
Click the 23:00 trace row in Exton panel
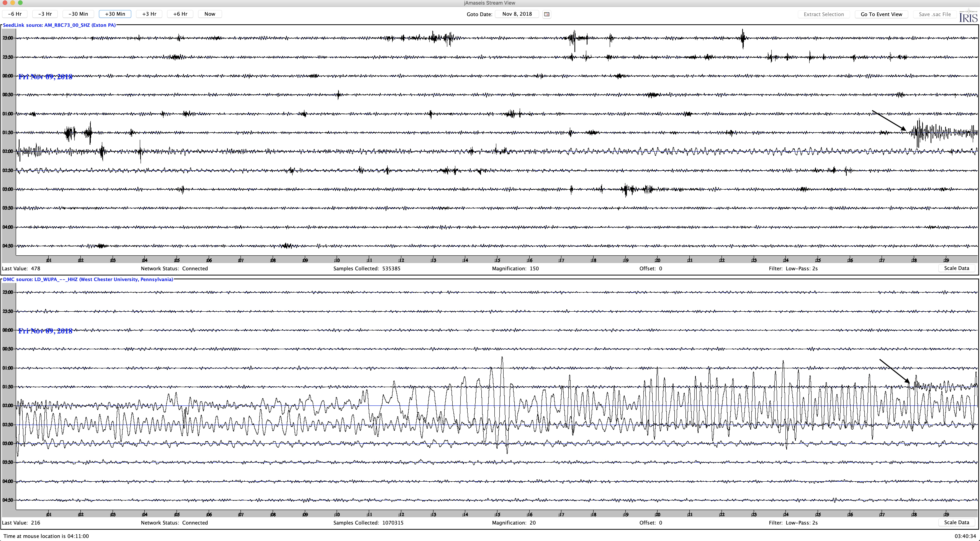pyautogui.click(x=497, y=38)
